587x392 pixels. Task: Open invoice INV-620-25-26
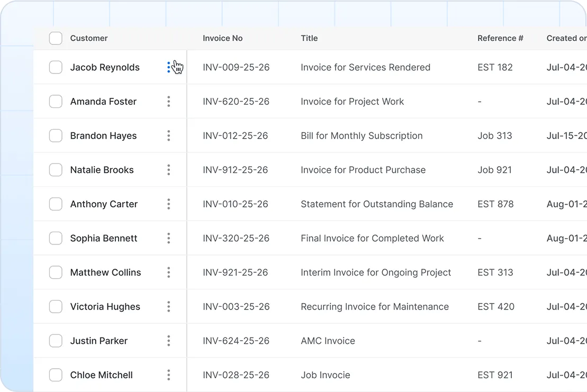click(236, 102)
